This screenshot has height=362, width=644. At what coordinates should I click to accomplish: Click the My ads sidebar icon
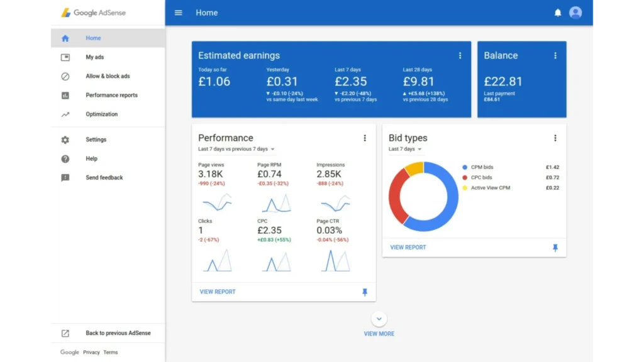pos(65,57)
